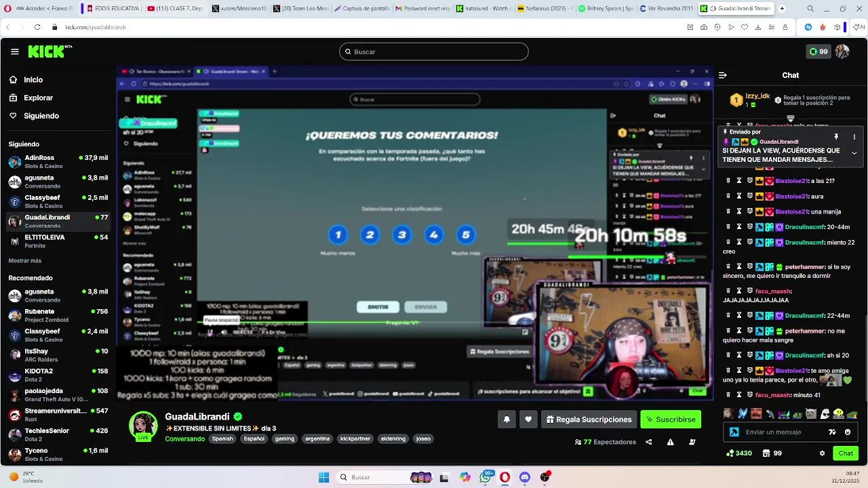Open Tyceno recommended channel
The height and width of the screenshot is (488, 868).
[x=58, y=454]
